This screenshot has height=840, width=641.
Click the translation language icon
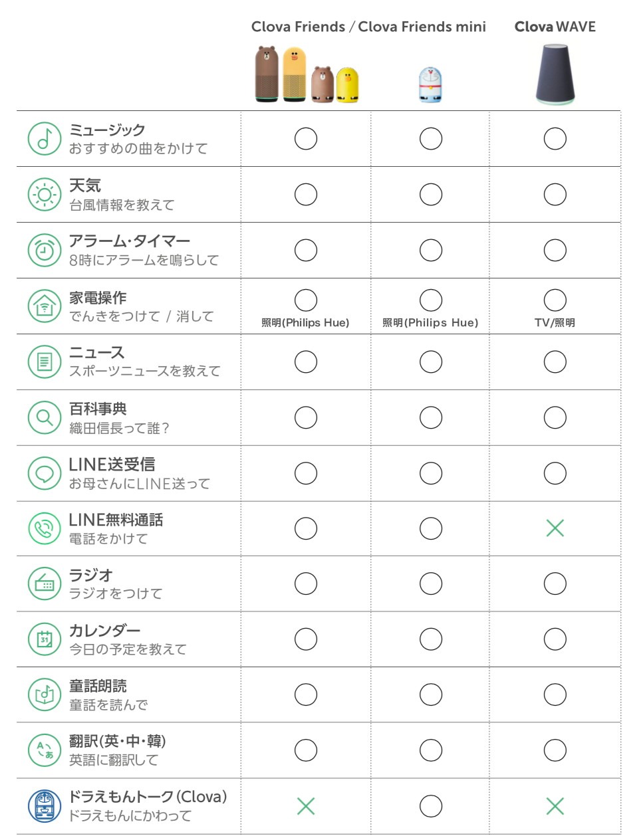pyautogui.click(x=45, y=750)
